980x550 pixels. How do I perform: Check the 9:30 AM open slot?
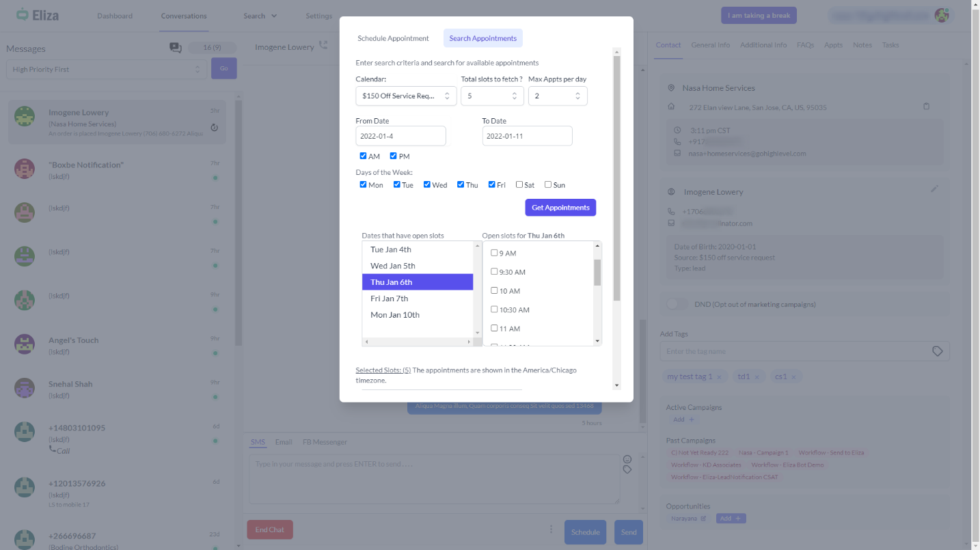(x=494, y=272)
